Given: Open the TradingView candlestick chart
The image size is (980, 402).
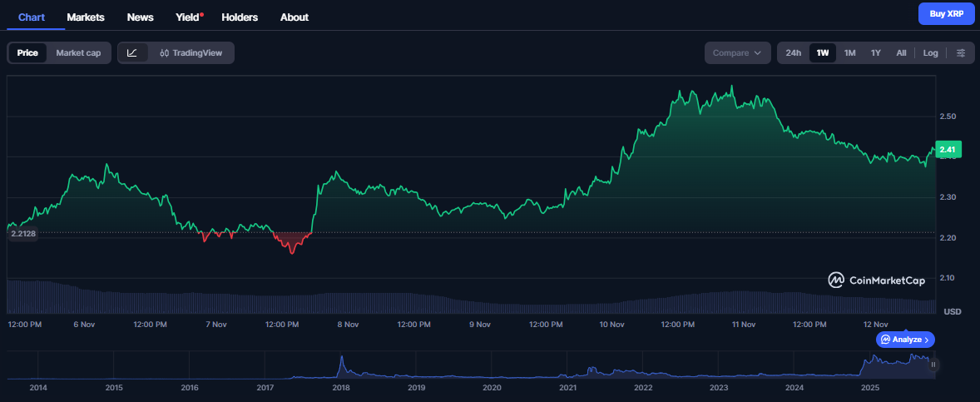Looking at the screenshot, I should pyautogui.click(x=191, y=53).
